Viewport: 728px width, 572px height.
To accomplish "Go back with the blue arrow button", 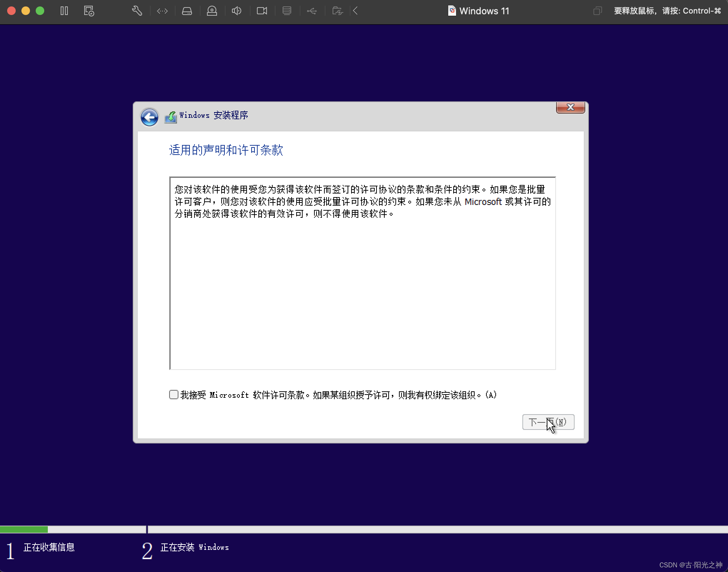I will 149,117.
